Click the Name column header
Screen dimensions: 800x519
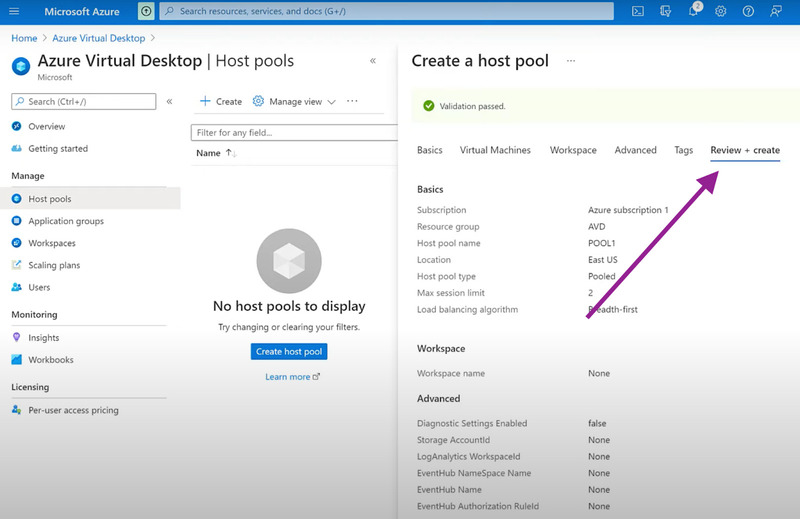[x=208, y=153]
